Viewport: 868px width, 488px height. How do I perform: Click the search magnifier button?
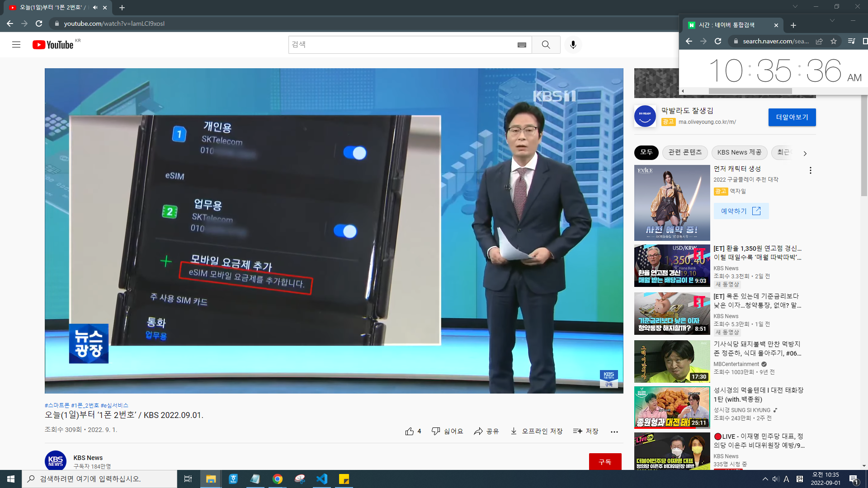546,45
